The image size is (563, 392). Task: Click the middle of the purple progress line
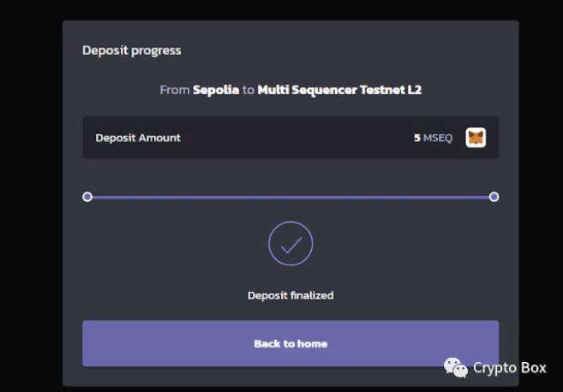coord(290,197)
